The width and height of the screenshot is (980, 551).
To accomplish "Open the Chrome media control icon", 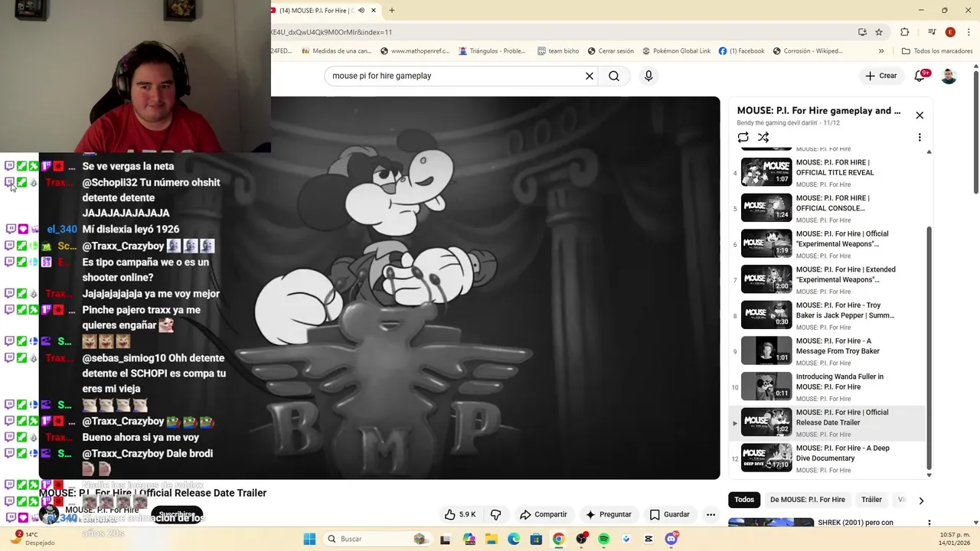I will 932,32.
